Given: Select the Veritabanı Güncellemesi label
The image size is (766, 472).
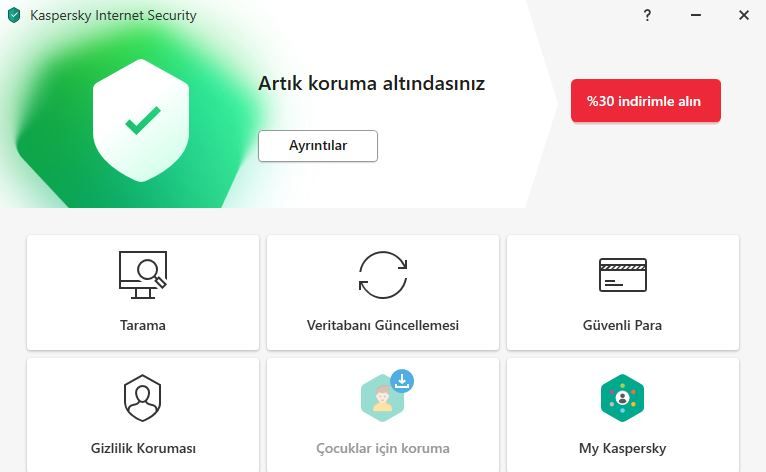Looking at the screenshot, I should click(x=383, y=325).
